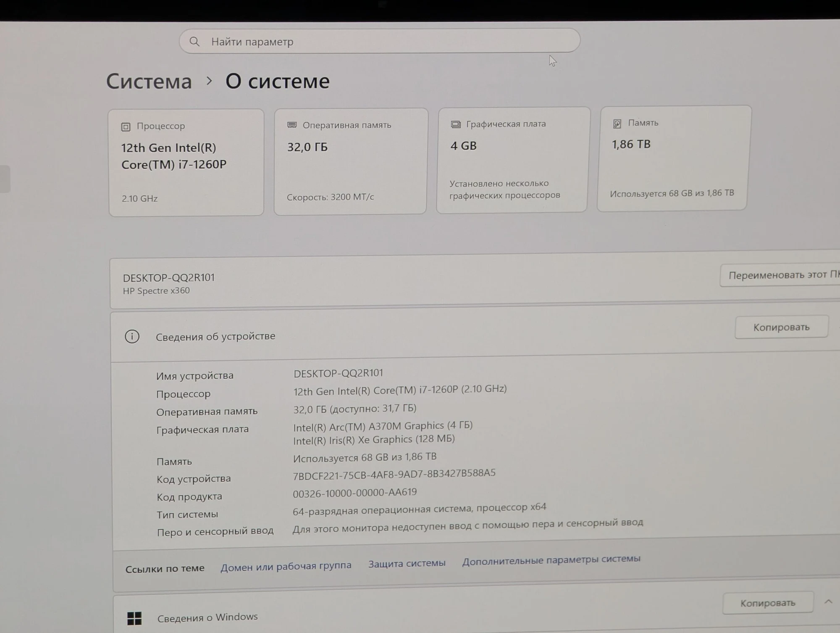Open 'Дополнительные параметры системы' link
This screenshot has height=633, width=840.
pyautogui.click(x=551, y=560)
